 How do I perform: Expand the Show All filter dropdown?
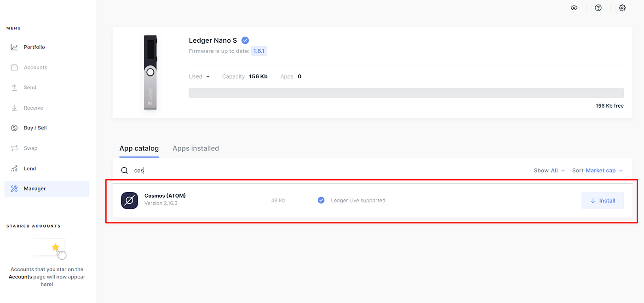point(549,170)
